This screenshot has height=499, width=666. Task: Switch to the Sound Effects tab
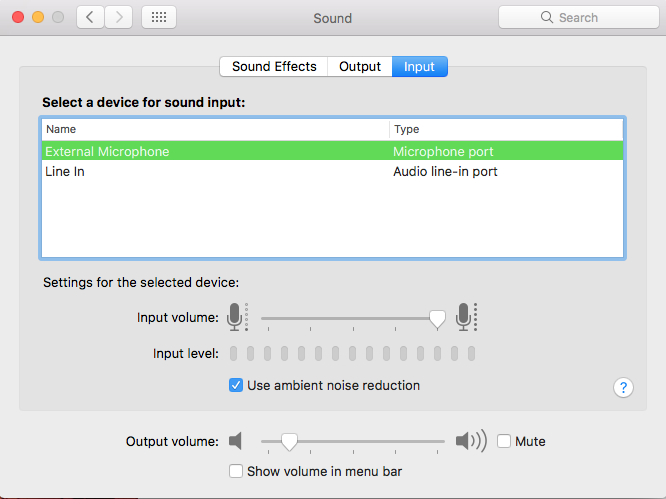274,67
